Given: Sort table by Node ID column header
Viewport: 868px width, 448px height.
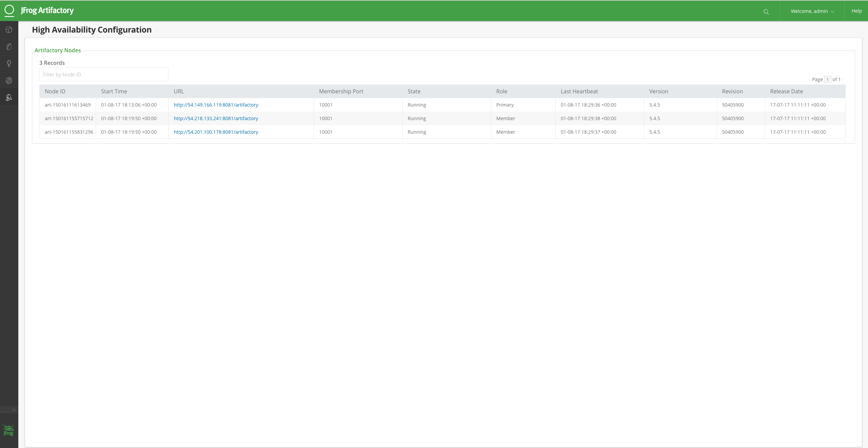Looking at the screenshot, I should point(55,91).
